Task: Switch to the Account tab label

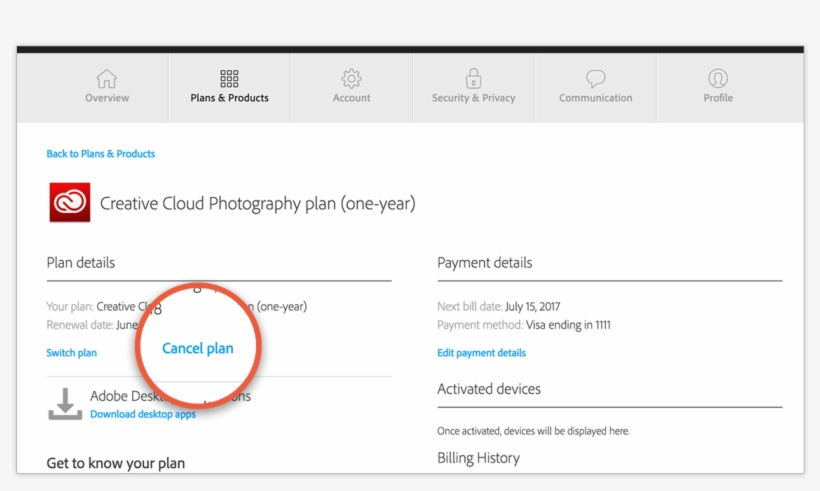Action: point(351,98)
